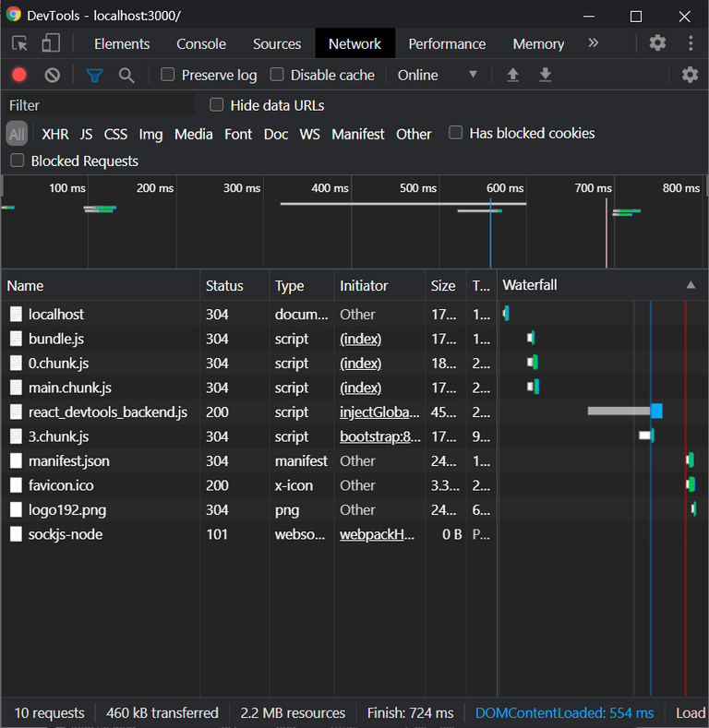Switch to the Performance tab

(x=447, y=43)
